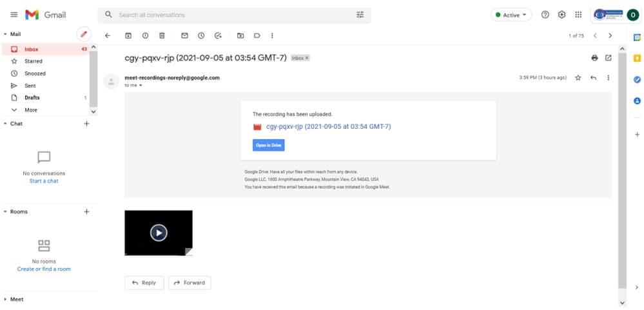Expand the Meet section

5,299
